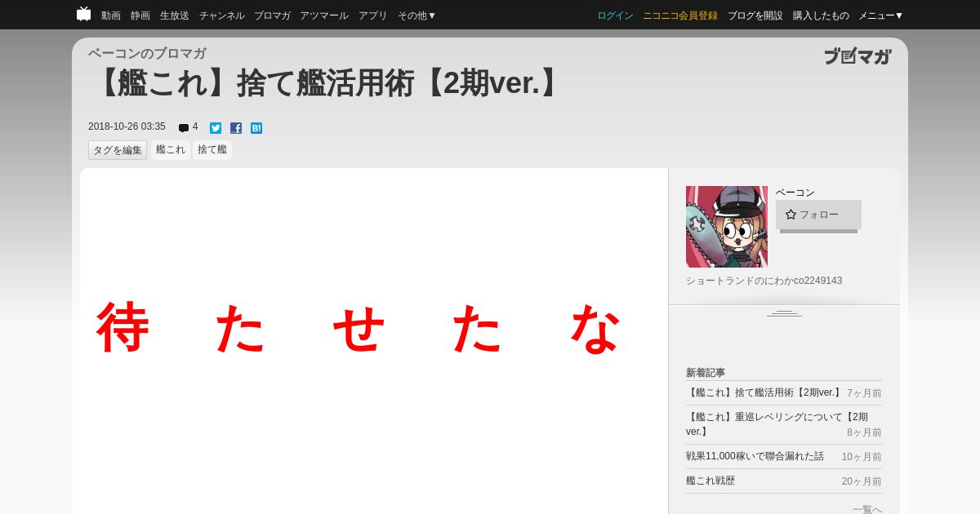Click ニコニコ会員登録 link
The width and height of the screenshot is (980, 514).
pyautogui.click(x=680, y=16)
